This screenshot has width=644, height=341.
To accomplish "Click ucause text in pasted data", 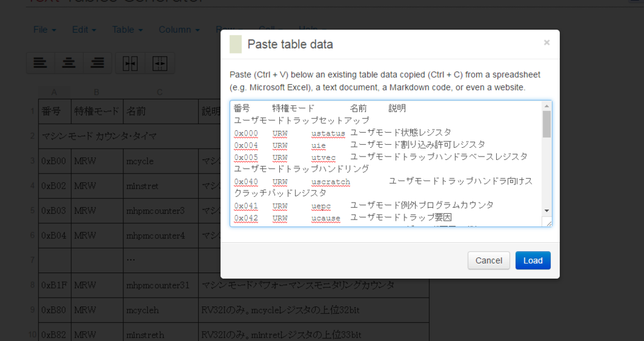I will pos(326,218).
